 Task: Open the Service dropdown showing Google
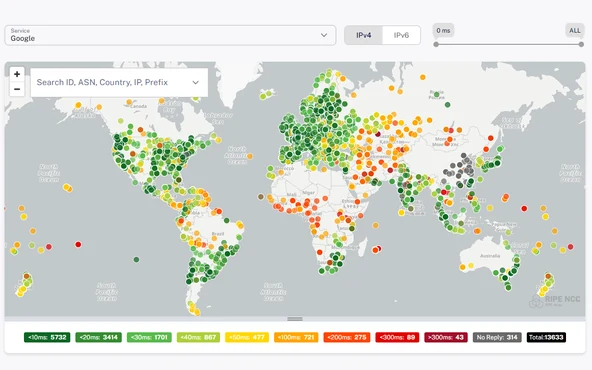pos(170,35)
